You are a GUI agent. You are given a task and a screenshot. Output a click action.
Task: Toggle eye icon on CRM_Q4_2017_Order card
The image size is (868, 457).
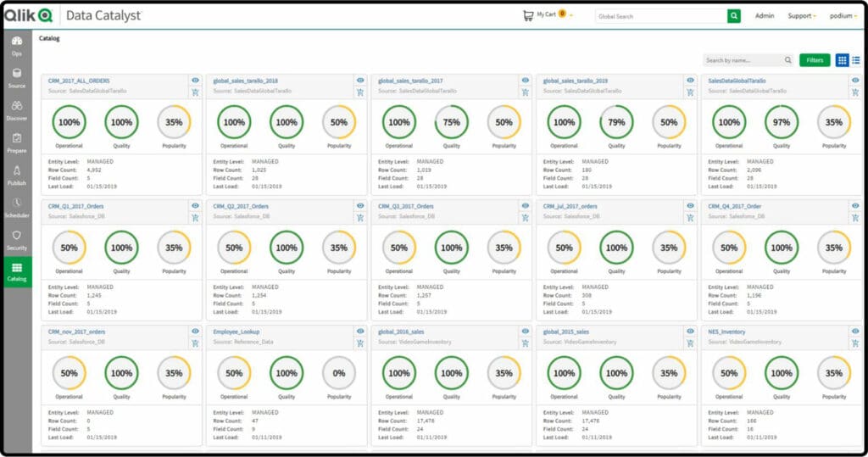click(855, 205)
